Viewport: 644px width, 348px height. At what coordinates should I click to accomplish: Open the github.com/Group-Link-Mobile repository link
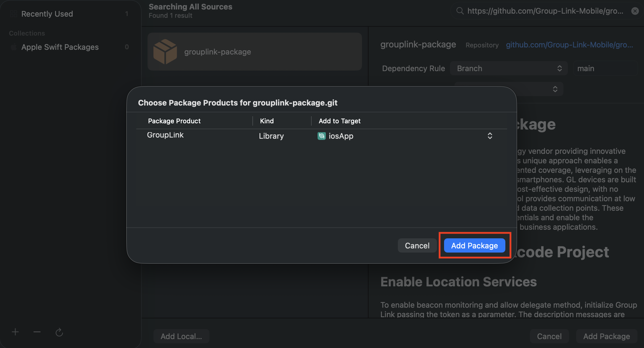569,45
